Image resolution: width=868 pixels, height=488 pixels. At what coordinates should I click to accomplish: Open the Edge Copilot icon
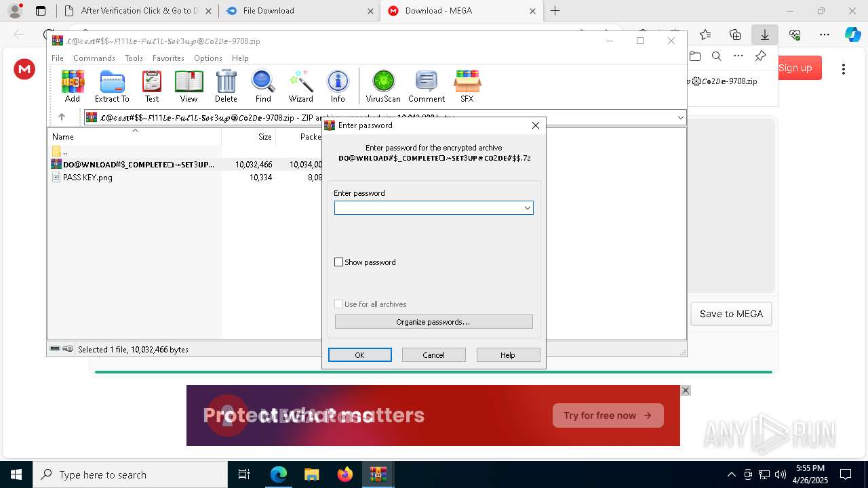852,35
